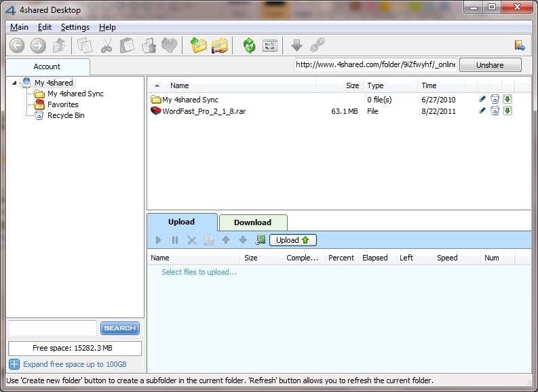This screenshot has height=392, width=538.
Task: Click the Free space: 15282.3 MB box
Action: coord(75,348)
